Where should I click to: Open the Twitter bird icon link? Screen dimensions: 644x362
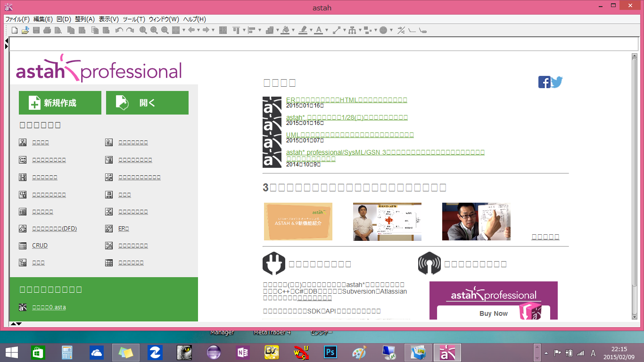[x=557, y=82]
